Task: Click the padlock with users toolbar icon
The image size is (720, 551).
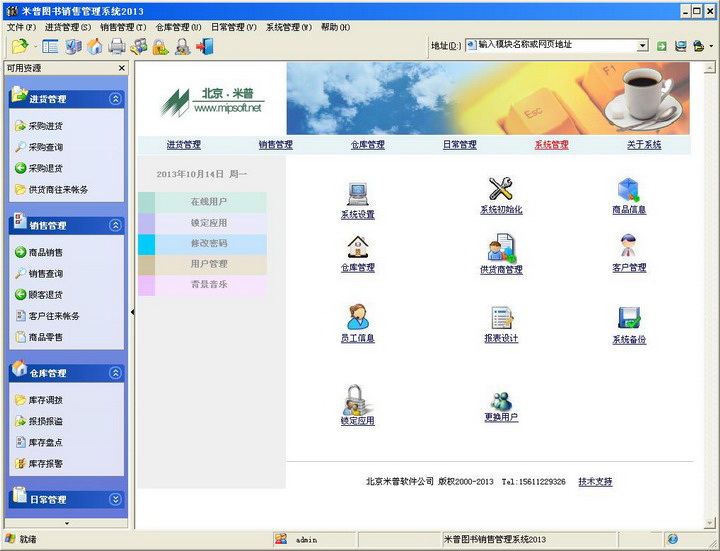Action: pos(183,46)
